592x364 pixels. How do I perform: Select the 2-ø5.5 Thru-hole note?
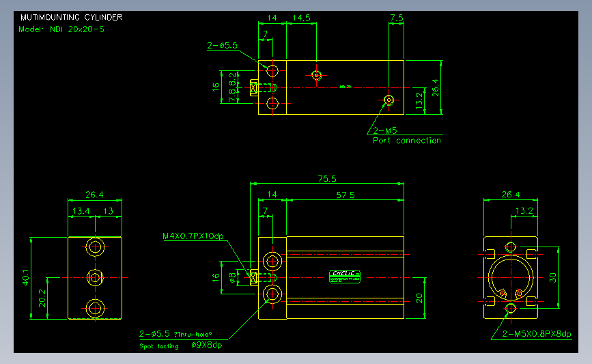click(175, 334)
